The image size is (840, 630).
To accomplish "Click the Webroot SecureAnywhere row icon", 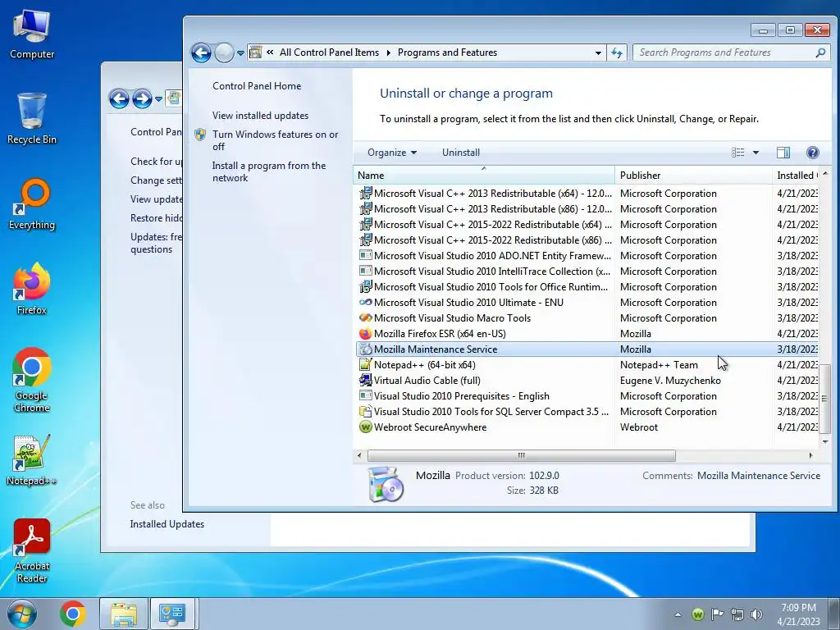I will (x=365, y=427).
